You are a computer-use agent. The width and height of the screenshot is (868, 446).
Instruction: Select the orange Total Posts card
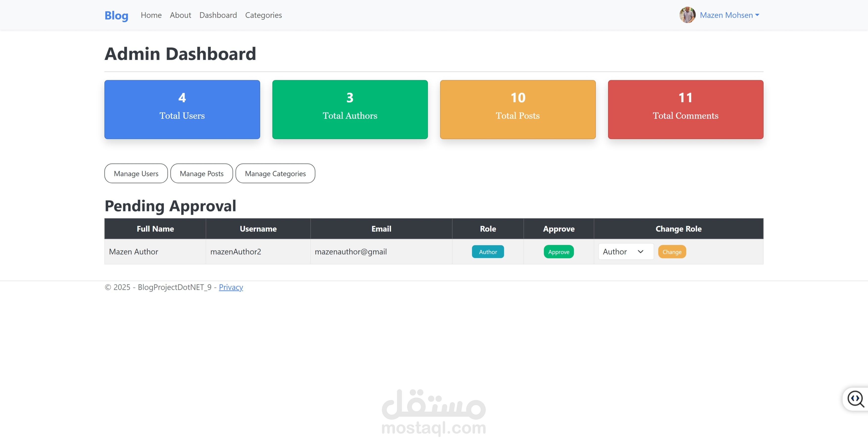(518, 109)
